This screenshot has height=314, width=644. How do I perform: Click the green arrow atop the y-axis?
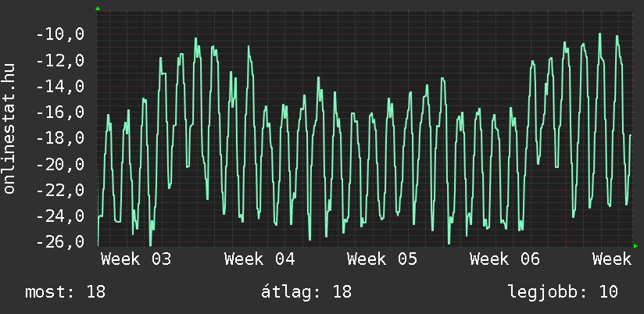[x=98, y=9]
